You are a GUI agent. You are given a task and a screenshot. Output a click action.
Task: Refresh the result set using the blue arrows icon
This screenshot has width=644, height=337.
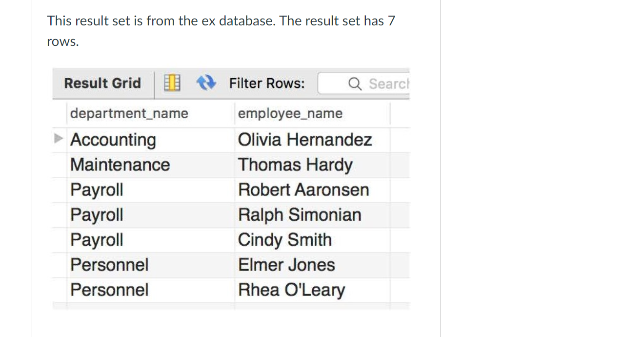point(206,83)
